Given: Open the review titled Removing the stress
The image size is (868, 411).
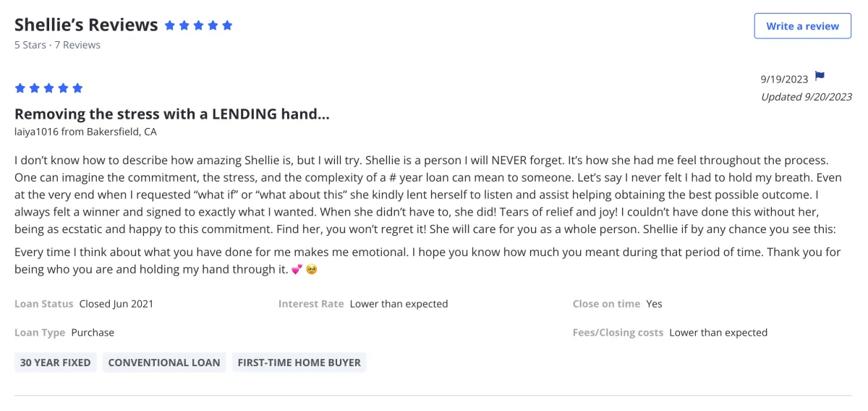Looking at the screenshot, I should [172, 114].
